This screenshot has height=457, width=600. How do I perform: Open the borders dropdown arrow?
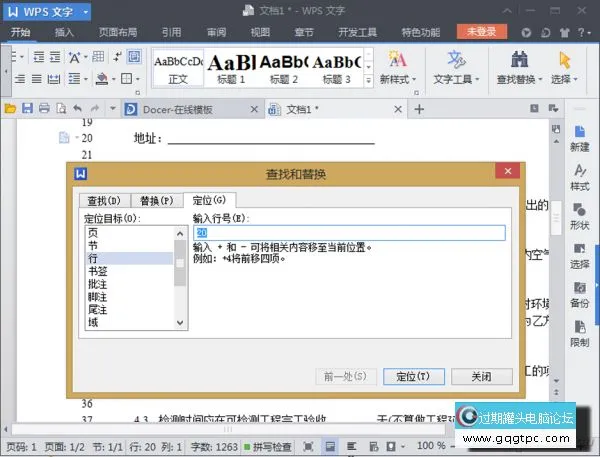tap(137, 80)
